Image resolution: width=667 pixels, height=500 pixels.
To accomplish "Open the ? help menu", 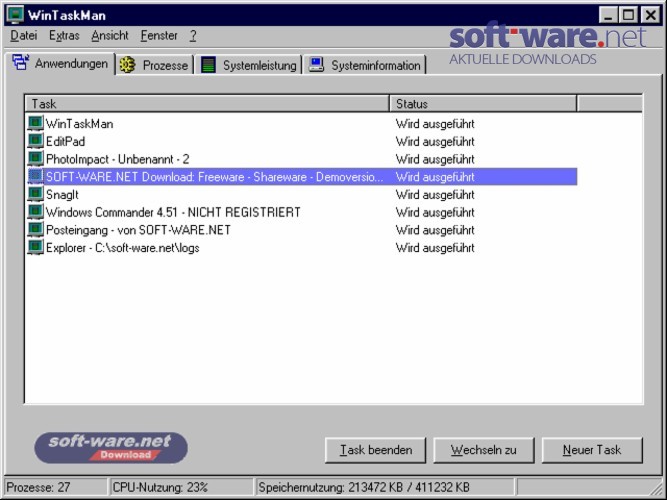I will click(193, 35).
